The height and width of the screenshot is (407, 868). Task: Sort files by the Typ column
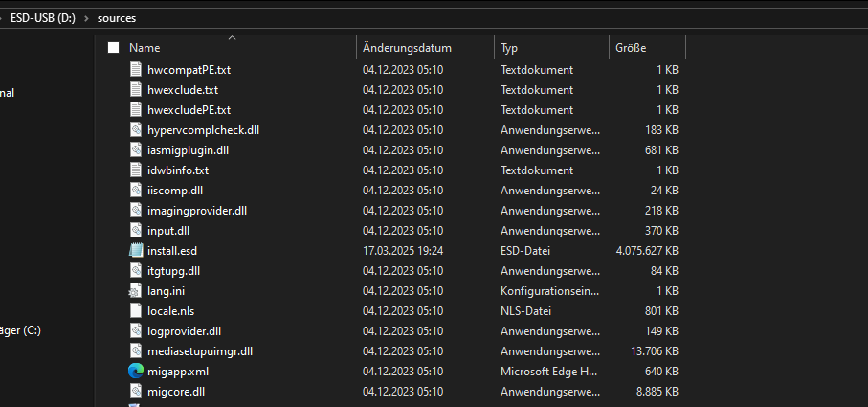pyautogui.click(x=509, y=48)
